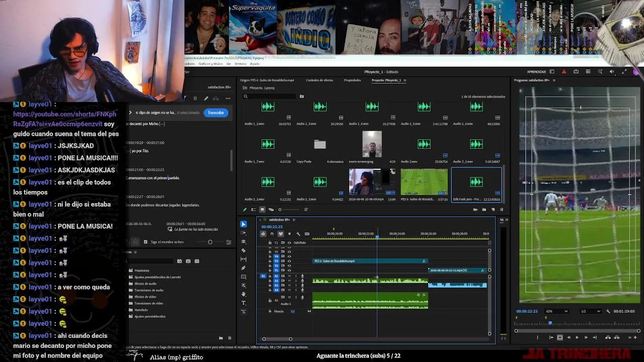Step back one frame in program monitor
This screenshot has height=362, width=644.
(x=569, y=337)
